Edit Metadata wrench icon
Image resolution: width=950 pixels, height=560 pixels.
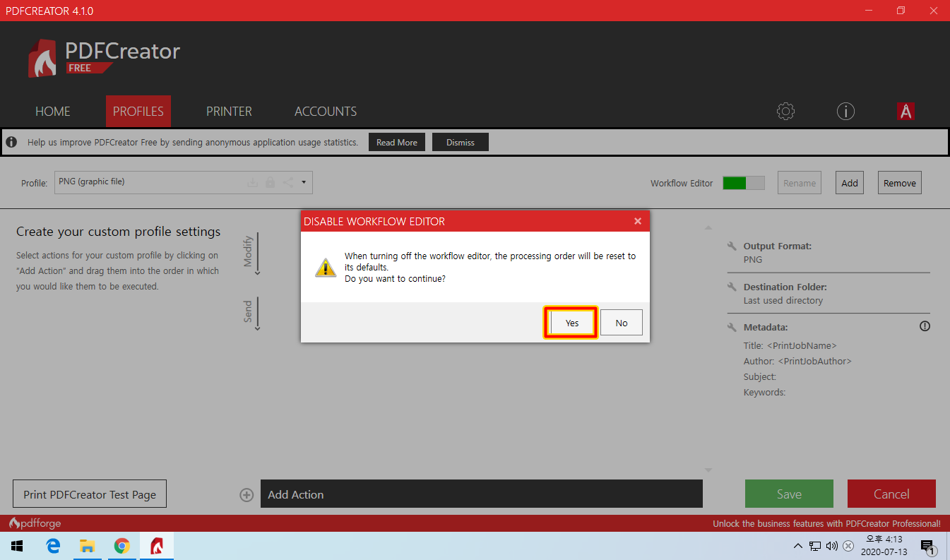[x=732, y=328]
